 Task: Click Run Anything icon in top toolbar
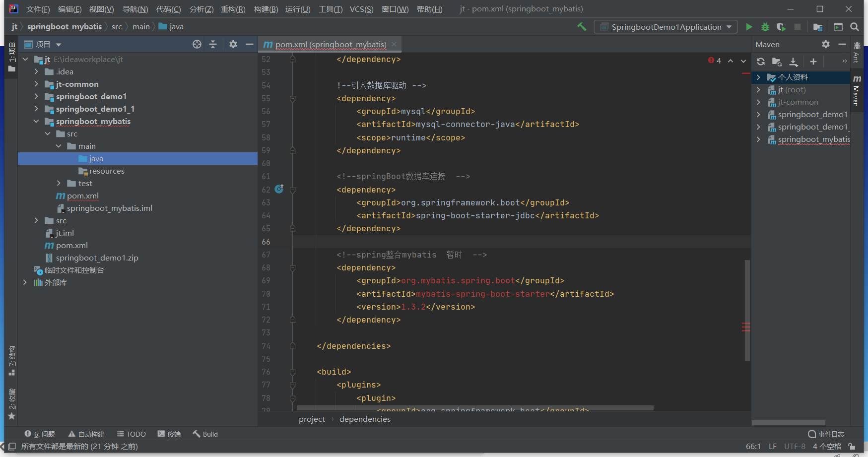click(x=838, y=27)
